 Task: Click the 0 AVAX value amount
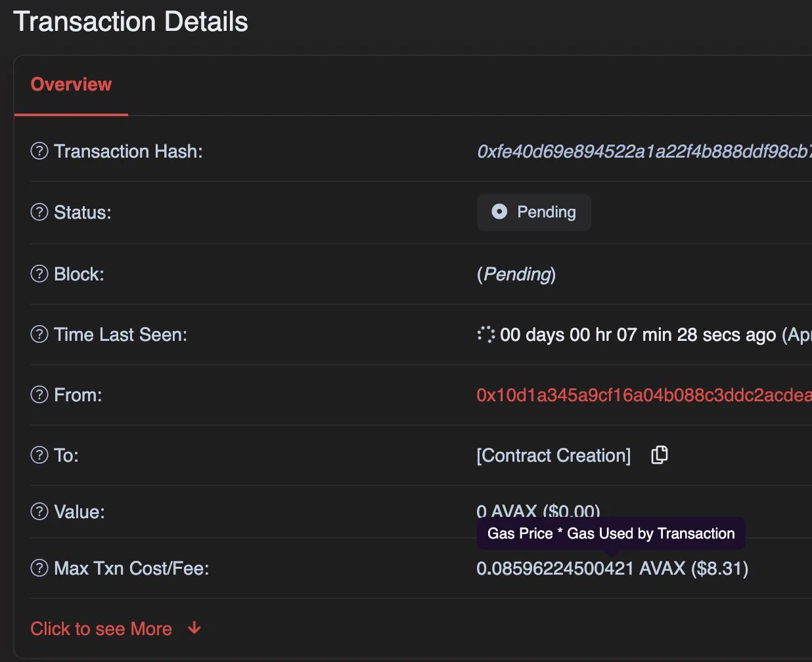tap(538, 511)
